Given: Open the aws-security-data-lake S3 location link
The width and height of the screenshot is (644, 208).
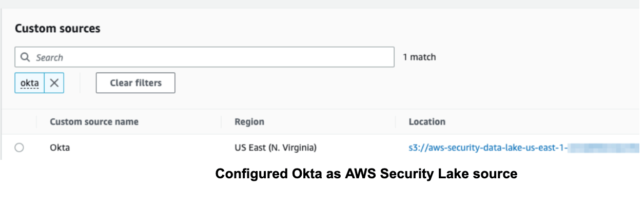Looking at the screenshot, I should pyautogui.click(x=487, y=148).
